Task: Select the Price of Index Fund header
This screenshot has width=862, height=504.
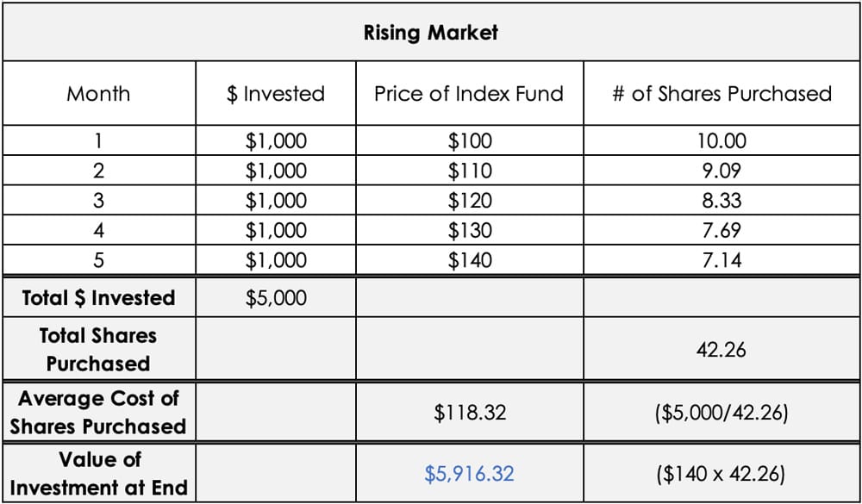Action: pyautogui.click(x=469, y=94)
